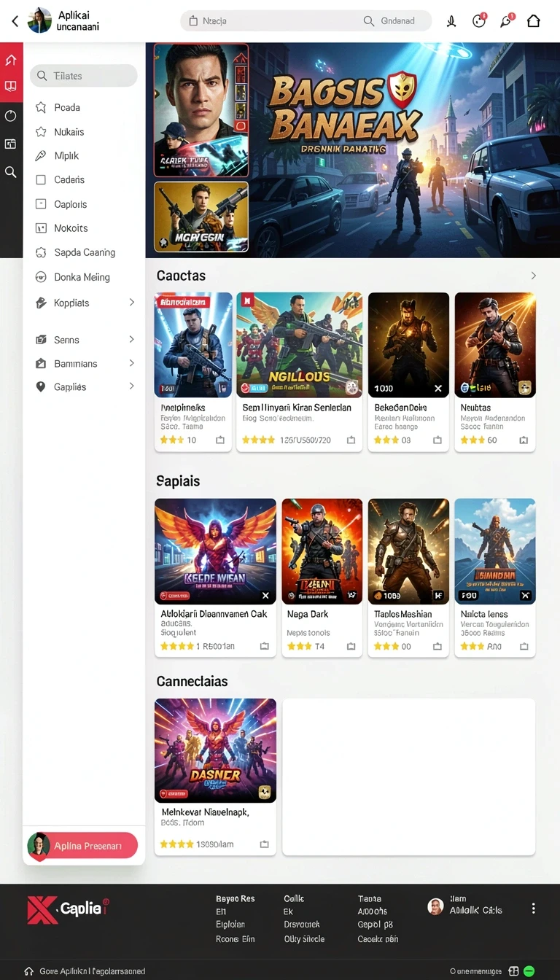
Task: Open Pcada in the sidebar
Action: pos(67,107)
